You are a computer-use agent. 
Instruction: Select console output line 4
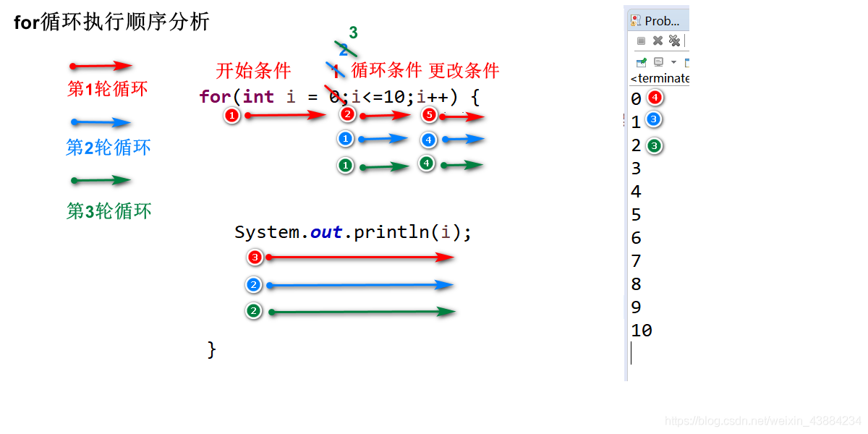pos(636,192)
